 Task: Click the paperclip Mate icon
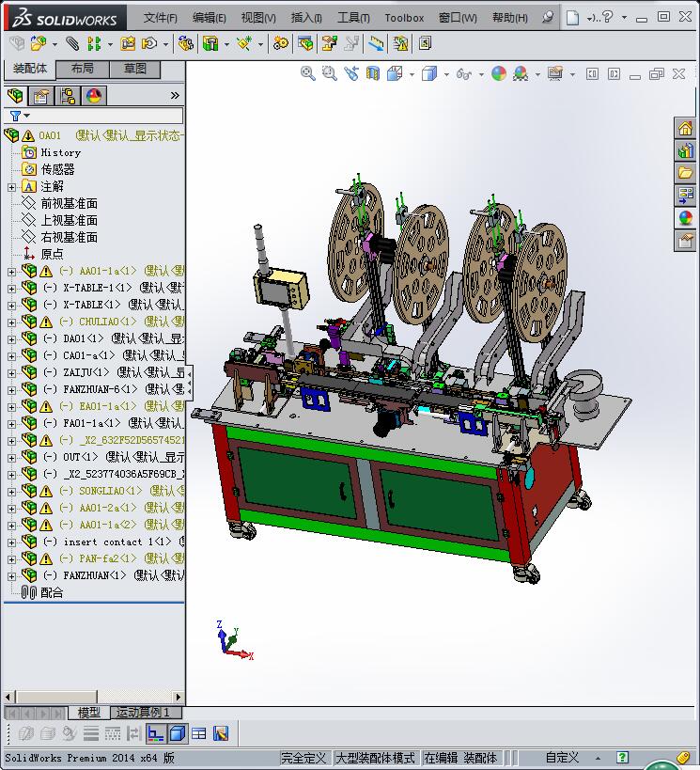pyautogui.click(x=72, y=43)
